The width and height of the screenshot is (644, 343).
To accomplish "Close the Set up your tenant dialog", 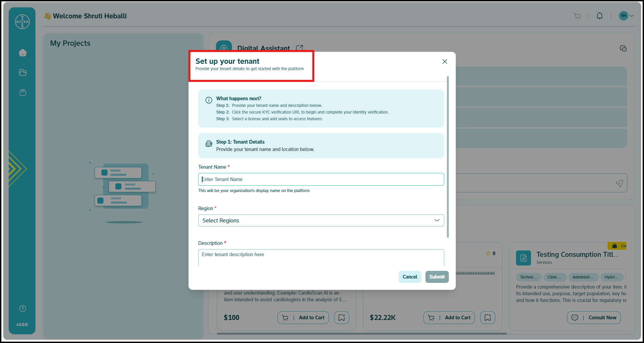I will point(444,61).
